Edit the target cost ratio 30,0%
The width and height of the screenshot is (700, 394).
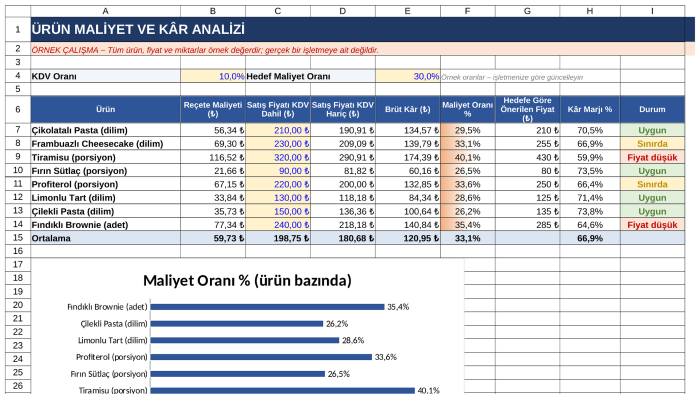(x=408, y=76)
